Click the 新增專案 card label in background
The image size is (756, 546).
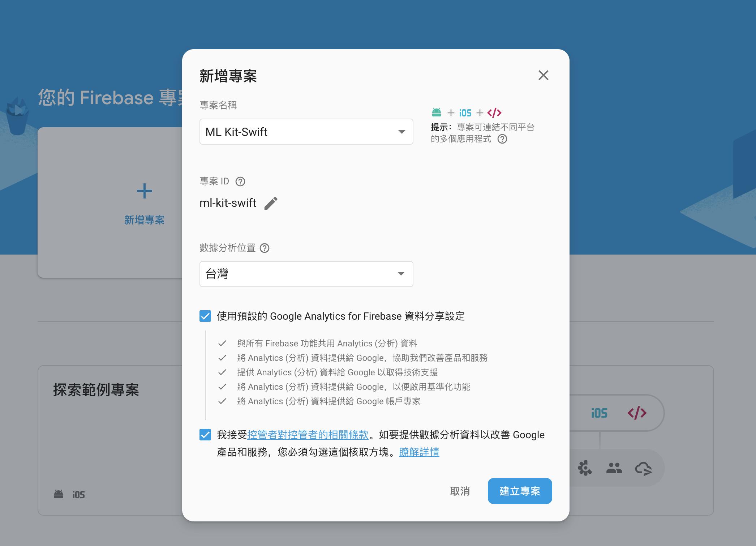[x=145, y=220]
